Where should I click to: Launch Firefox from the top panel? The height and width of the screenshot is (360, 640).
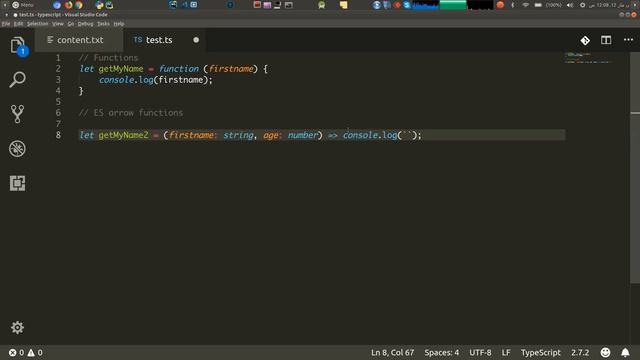pos(68,5)
